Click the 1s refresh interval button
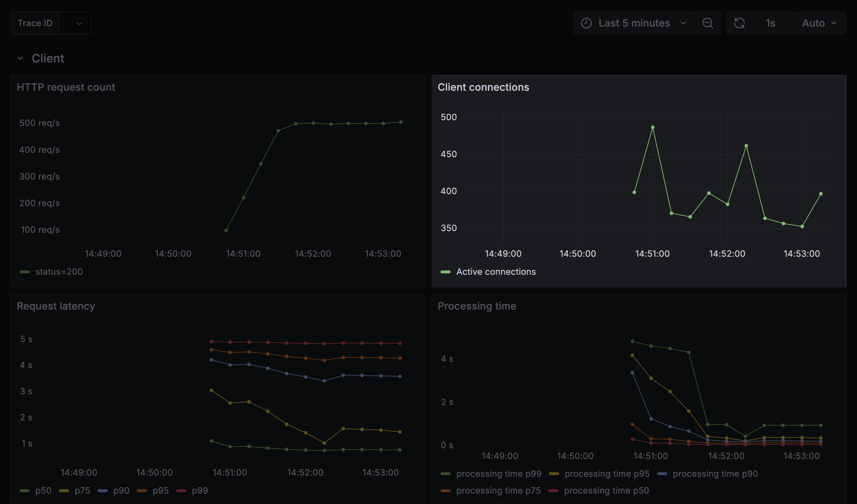The image size is (857, 504). coord(770,23)
